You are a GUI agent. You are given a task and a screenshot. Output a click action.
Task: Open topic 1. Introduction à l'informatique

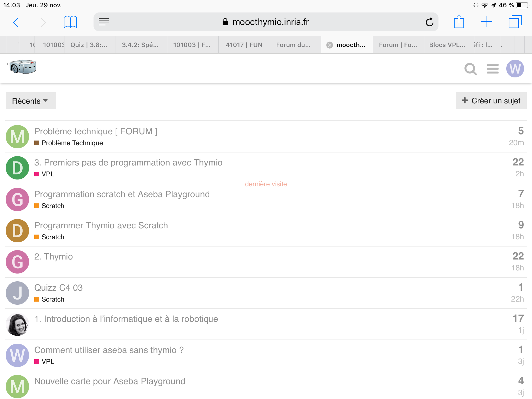126,319
